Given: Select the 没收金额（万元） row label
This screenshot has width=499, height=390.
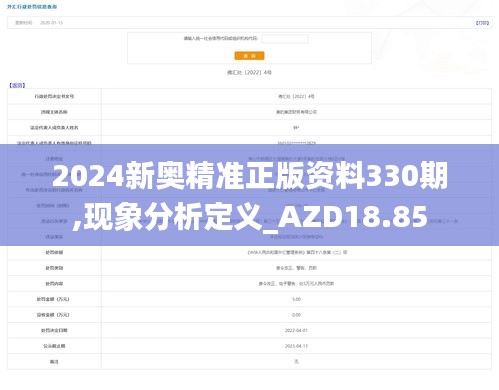Looking at the screenshot, I should coord(53,315).
